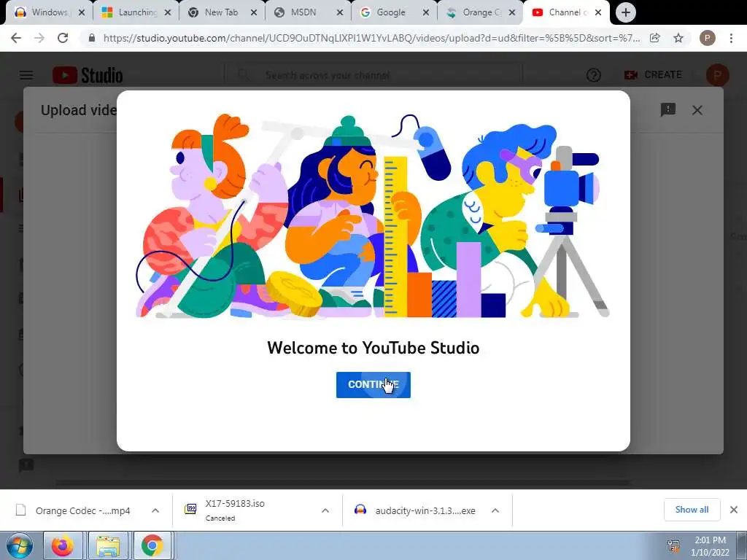Expand options for X17-59183.iso download
Screen dimensions: 747x560
[x=325, y=510]
